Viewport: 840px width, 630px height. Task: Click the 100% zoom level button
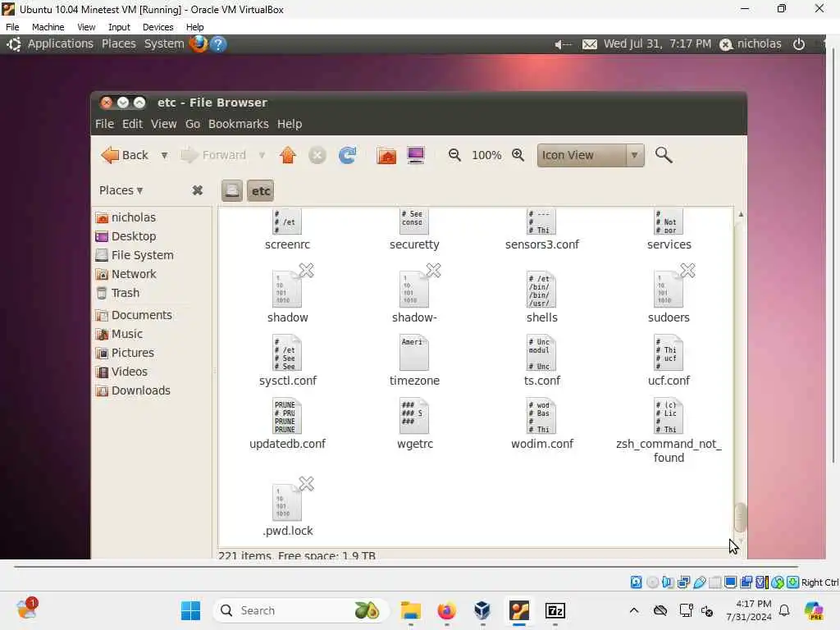pyautogui.click(x=486, y=155)
